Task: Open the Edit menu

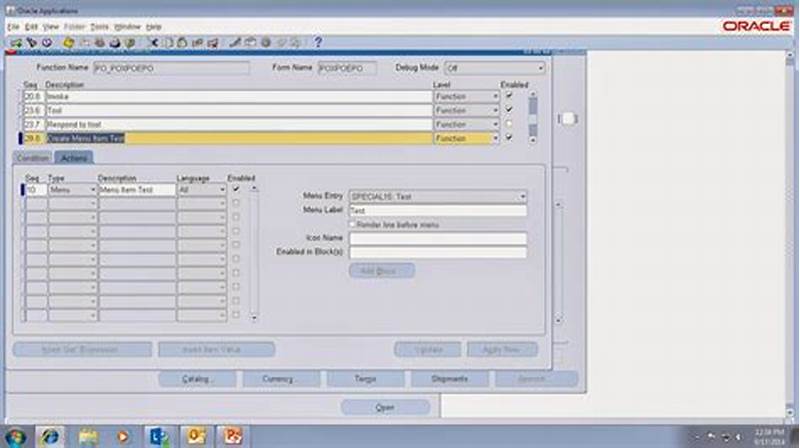Action: pyautogui.click(x=32, y=27)
